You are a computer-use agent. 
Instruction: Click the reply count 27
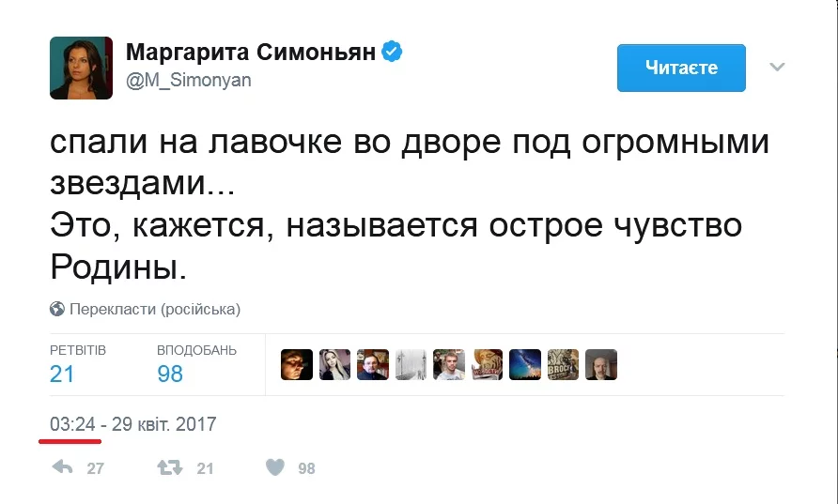coord(95,468)
